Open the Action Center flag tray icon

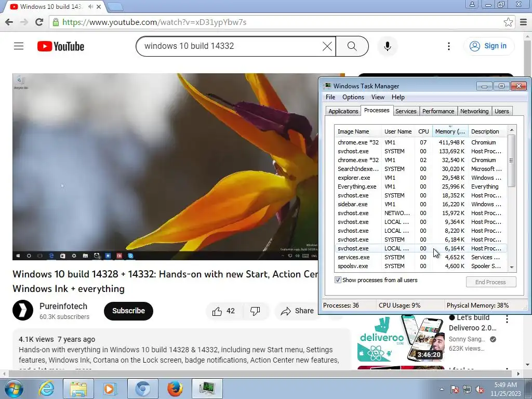coord(455,389)
